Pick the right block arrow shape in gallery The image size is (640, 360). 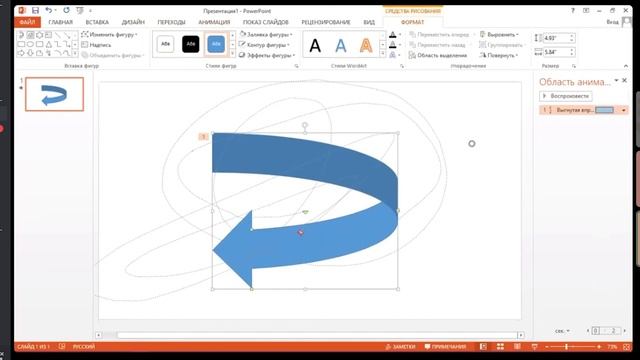coord(21,53)
